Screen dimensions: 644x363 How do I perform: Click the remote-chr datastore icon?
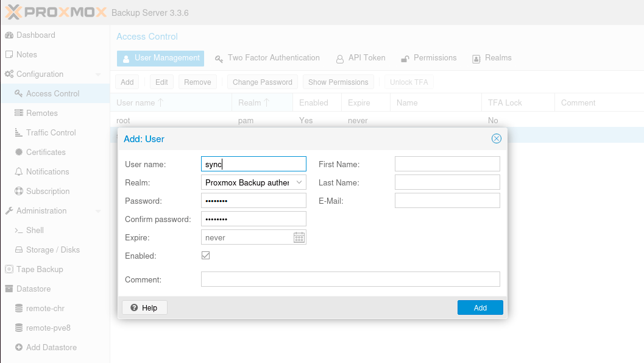point(19,309)
